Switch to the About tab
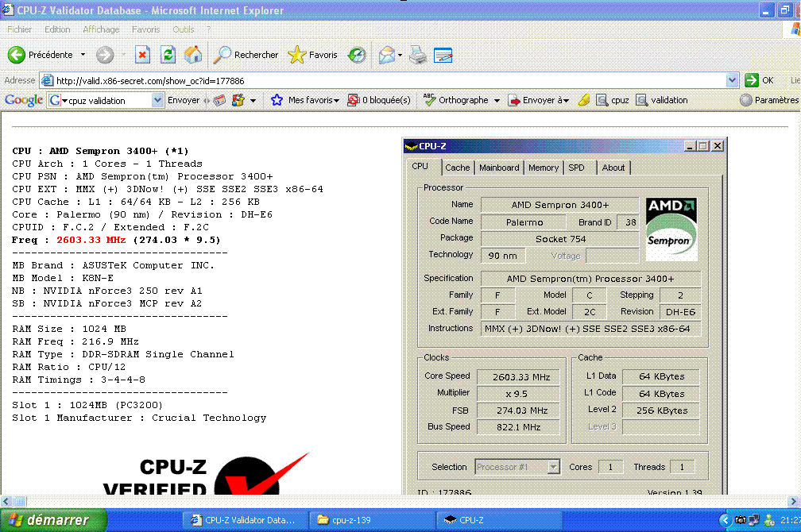 click(x=613, y=168)
